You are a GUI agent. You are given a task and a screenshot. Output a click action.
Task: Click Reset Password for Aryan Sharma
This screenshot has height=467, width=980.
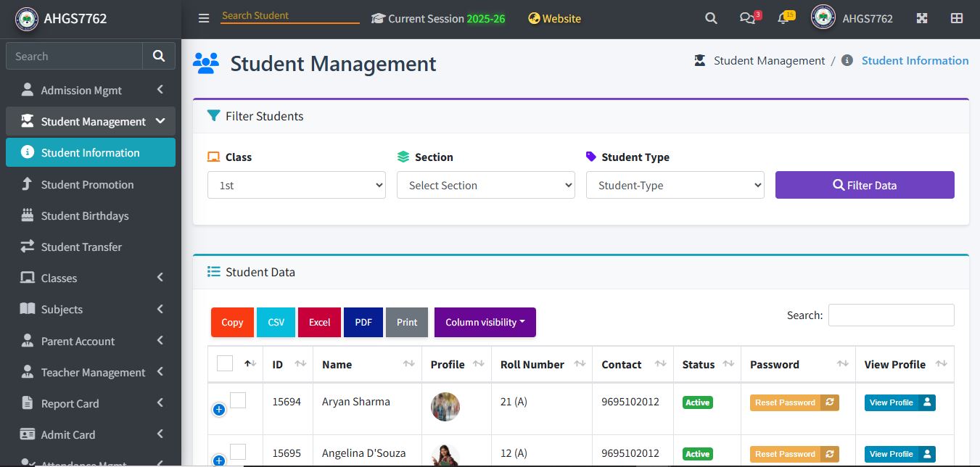(794, 402)
